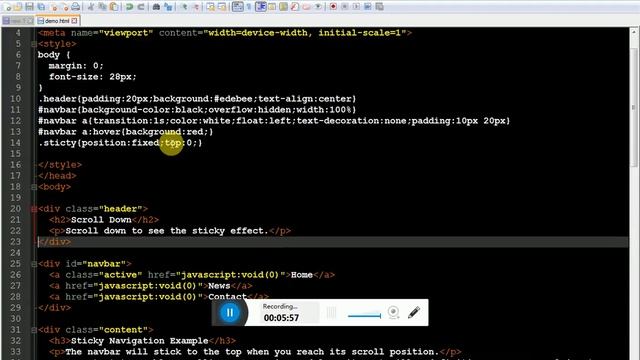
Task: Click the pencil annotation icon in recorder
Action: click(414, 313)
